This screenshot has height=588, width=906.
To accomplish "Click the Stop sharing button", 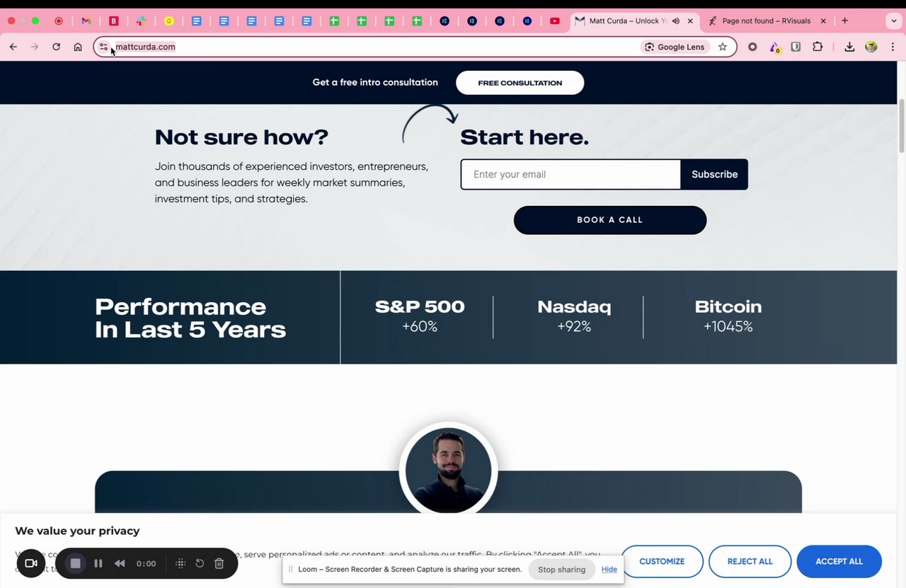I will click(x=562, y=570).
